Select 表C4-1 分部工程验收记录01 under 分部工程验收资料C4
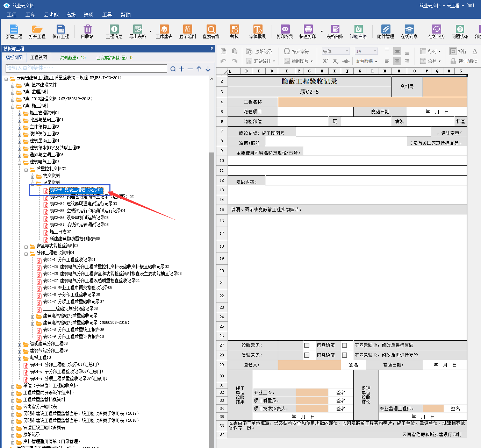 click(x=69, y=259)
